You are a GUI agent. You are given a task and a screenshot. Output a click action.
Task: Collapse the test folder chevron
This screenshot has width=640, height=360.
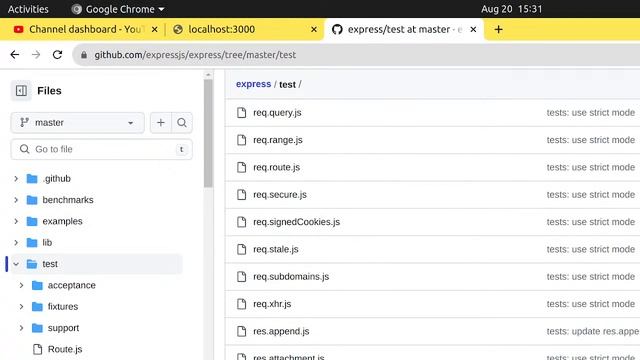(x=16, y=264)
